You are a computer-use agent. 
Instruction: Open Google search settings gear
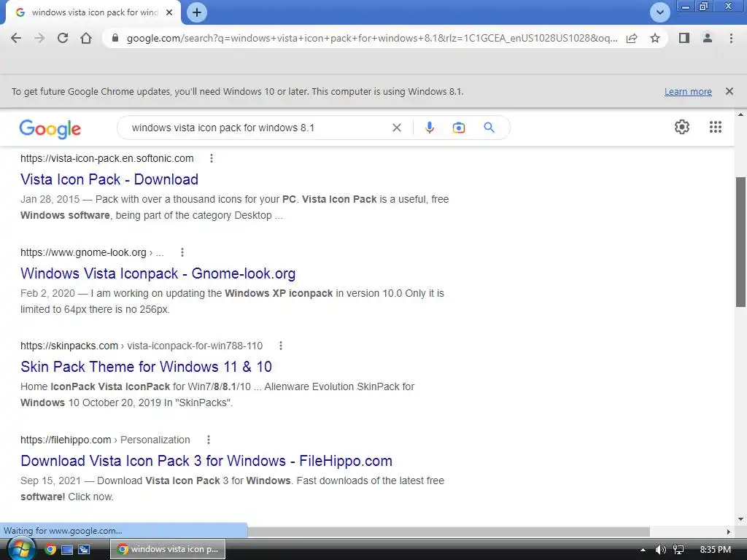[x=682, y=127]
